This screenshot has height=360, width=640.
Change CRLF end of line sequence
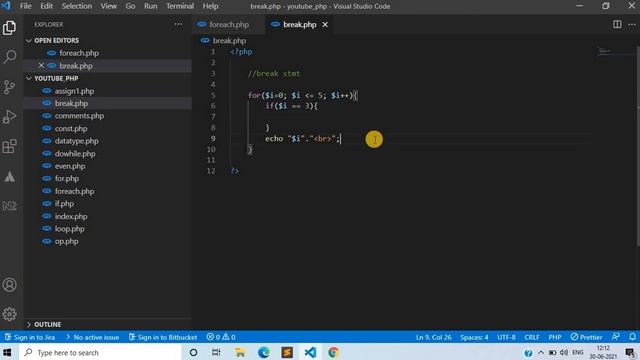coord(532,337)
